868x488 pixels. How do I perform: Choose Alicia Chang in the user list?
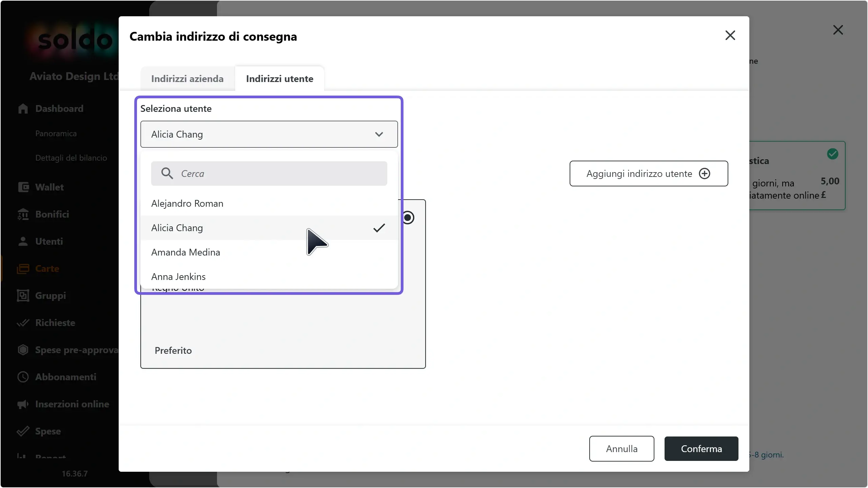(269, 228)
